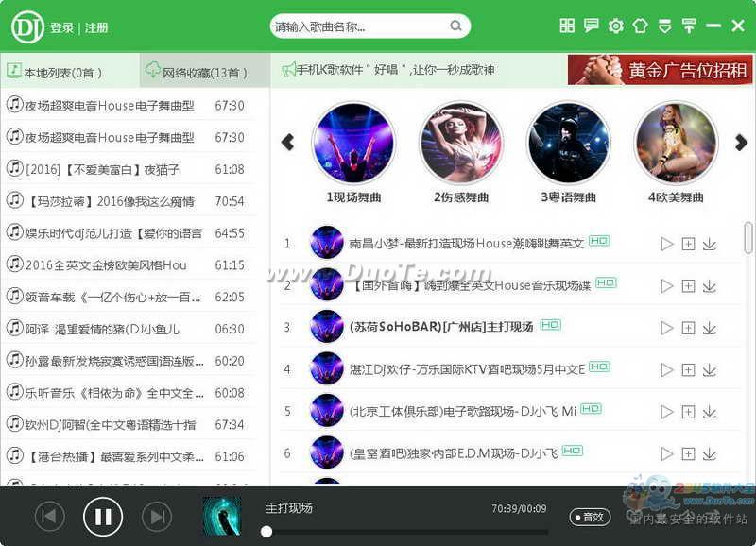Screen dimensions: 756x546
Task: Skip to the next track
Action: (157, 517)
